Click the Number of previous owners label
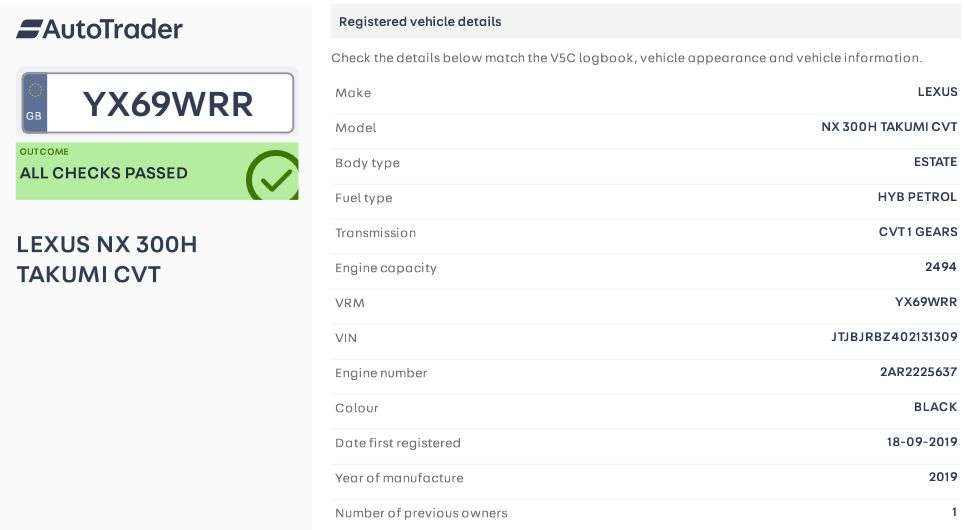 421,513
